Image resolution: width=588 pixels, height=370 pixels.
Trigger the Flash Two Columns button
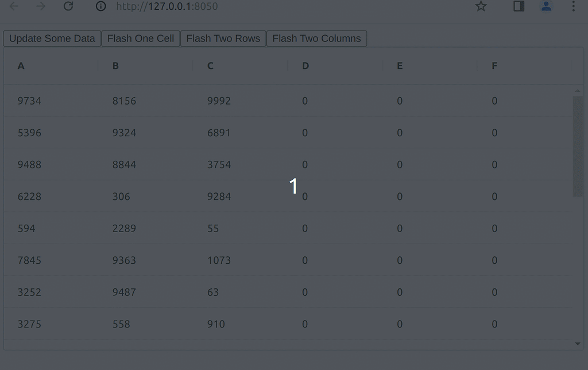pos(317,38)
